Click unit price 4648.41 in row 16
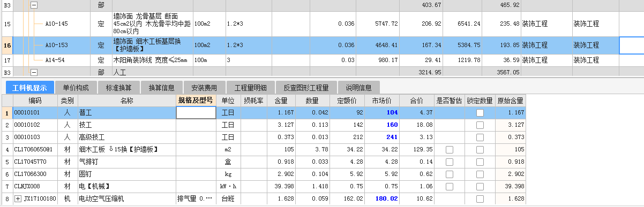644x207 pixels. click(x=378, y=45)
